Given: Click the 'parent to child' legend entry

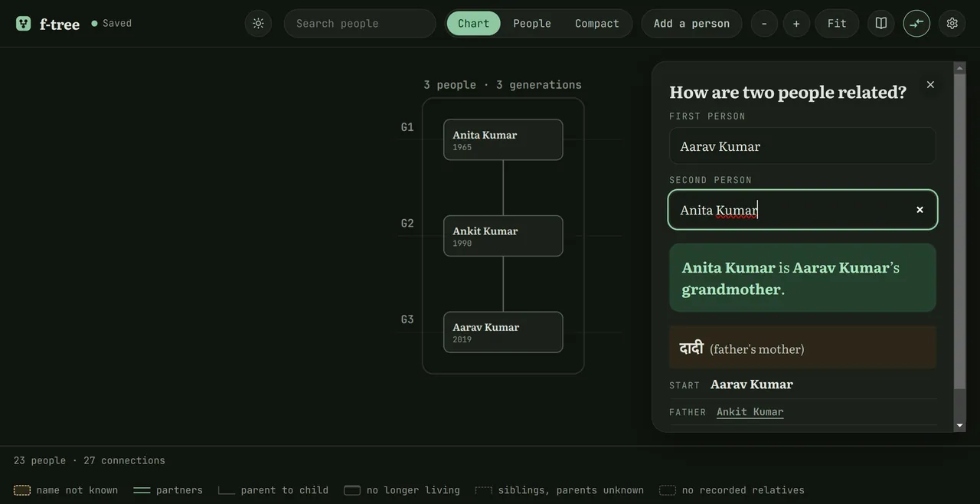Looking at the screenshot, I should pyautogui.click(x=273, y=490).
